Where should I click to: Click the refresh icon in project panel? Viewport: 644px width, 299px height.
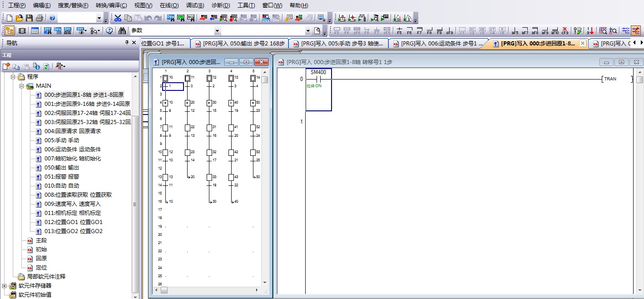point(46,66)
